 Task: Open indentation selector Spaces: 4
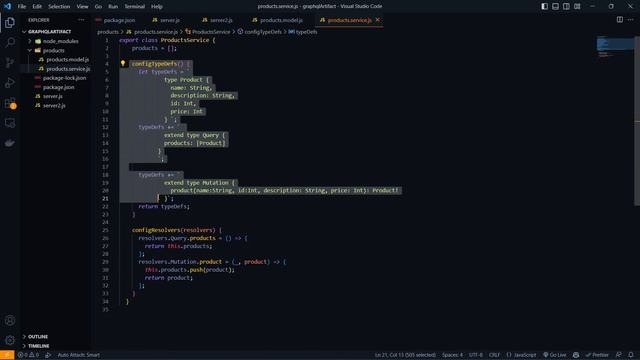pos(453,355)
